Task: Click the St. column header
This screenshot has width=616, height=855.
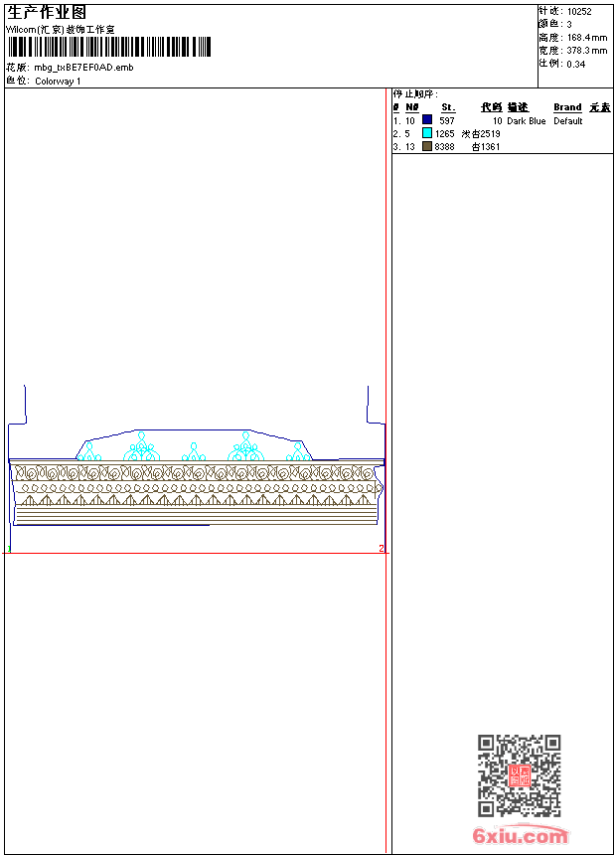Action: coord(448,107)
